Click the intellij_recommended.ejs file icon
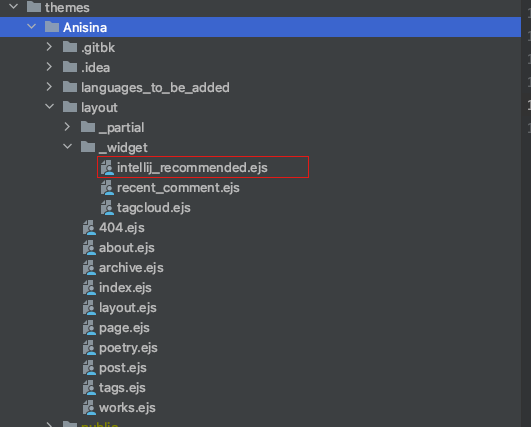The width and height of the screenshot is (531, 427). [x=107, y=168]
